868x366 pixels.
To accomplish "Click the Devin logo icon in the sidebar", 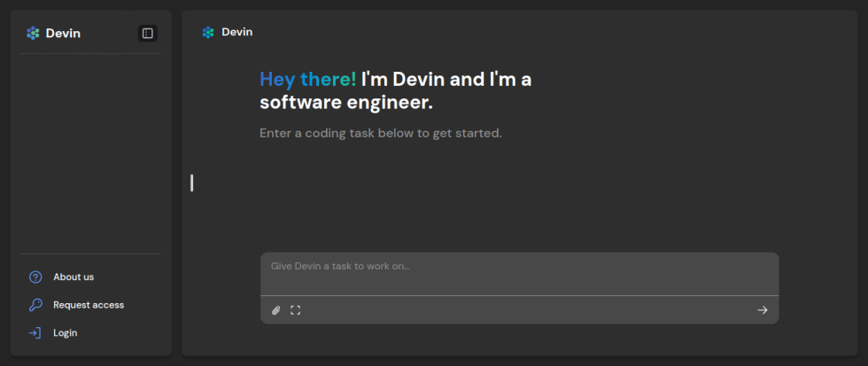I will point(33,33).
